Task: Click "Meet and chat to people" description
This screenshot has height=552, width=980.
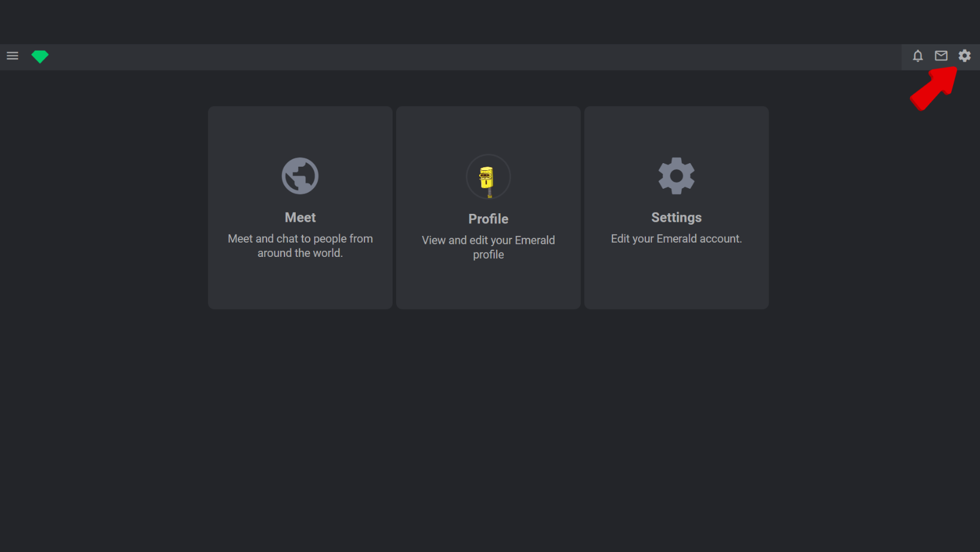Action: [x=300, y=246]
